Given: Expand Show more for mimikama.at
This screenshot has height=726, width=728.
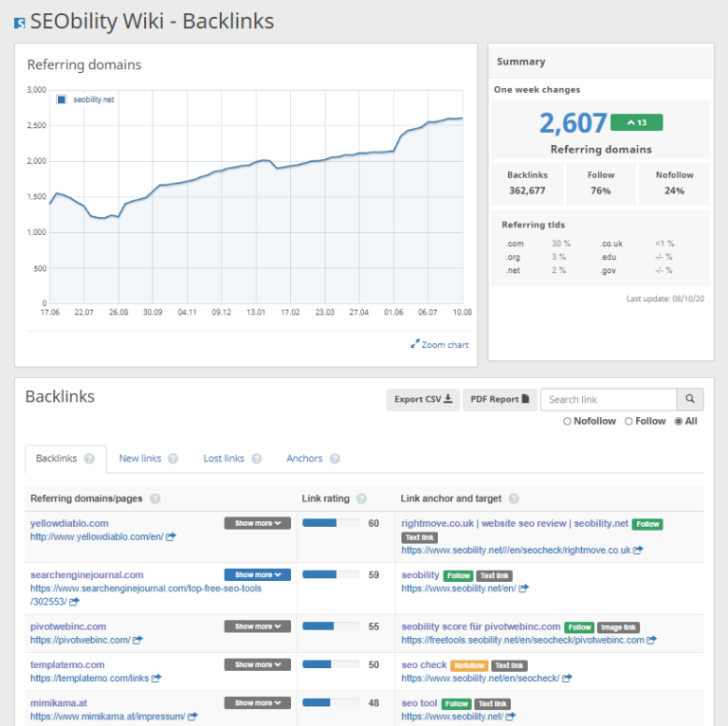Looking at the screenshot, I should [257, 703].
